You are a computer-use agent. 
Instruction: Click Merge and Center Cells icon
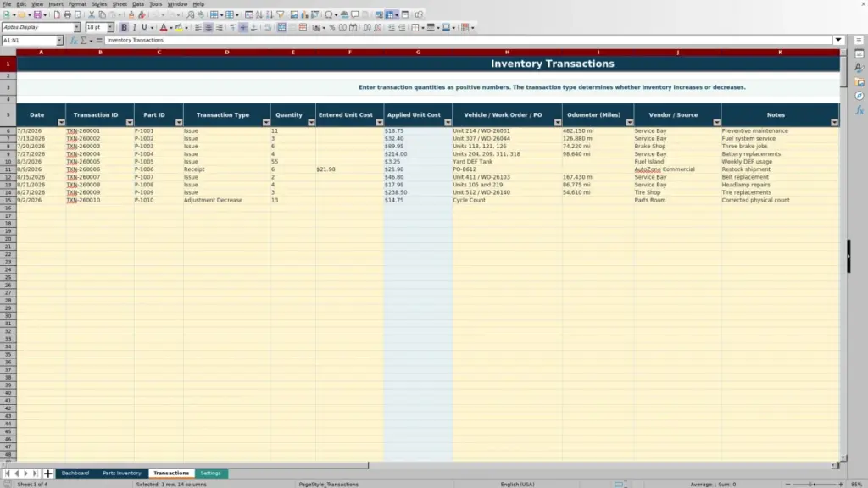[x=281, y=27]
